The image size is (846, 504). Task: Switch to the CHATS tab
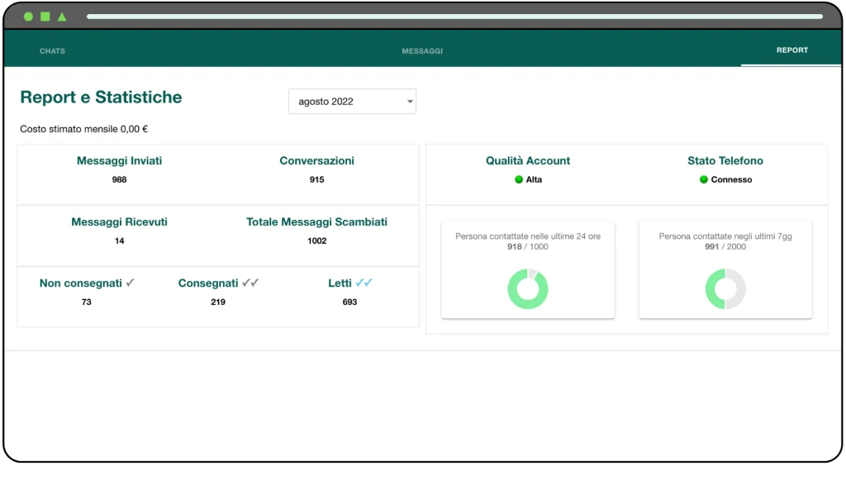52,50
